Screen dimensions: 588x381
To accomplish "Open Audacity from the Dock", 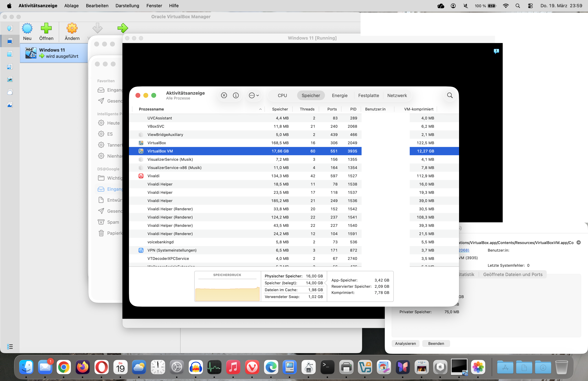I will 196,367.
